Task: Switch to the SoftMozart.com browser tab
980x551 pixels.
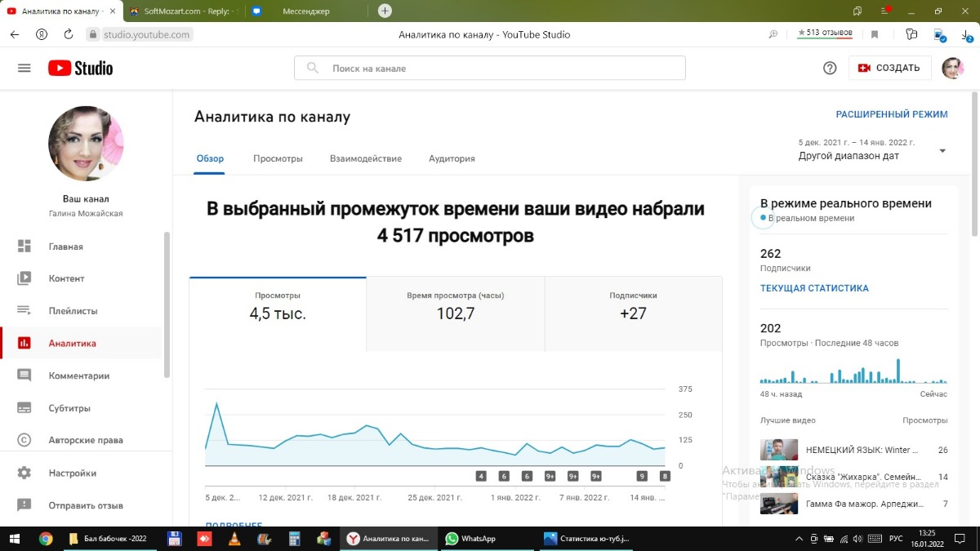Action: [183, 11]
